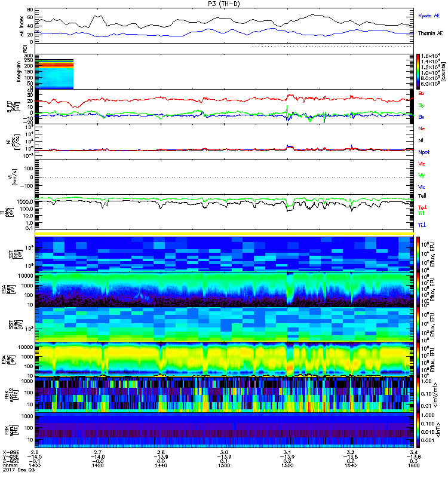This screenshot has width=448, height=478.
Task: Click the Keogram counts color bar
Action: [418, 72]
